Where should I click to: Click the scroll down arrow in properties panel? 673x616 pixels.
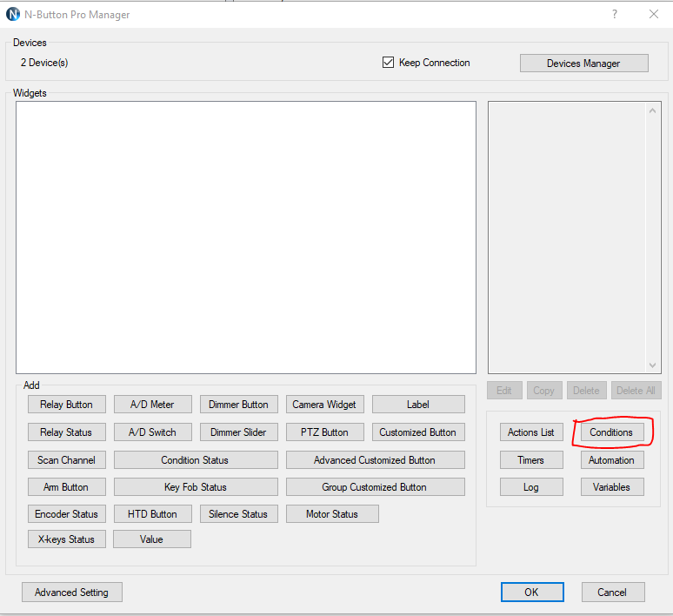click(652, 365)
